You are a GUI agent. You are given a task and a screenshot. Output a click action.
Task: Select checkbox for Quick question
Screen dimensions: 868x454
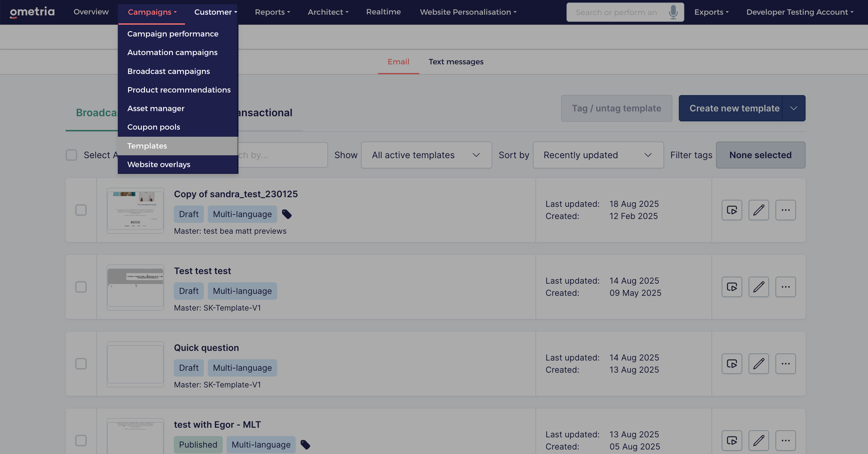coord(81,364)
